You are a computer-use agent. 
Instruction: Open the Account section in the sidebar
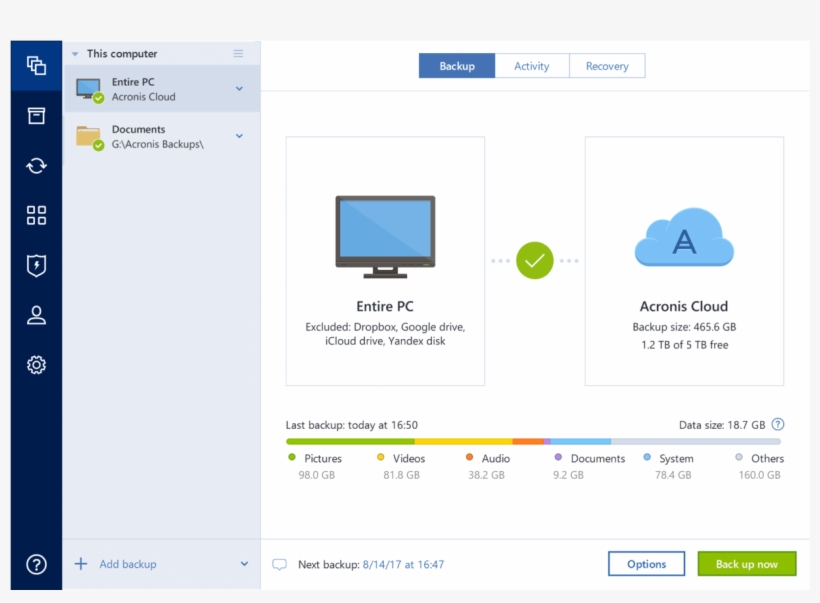[x=36, y=315]
